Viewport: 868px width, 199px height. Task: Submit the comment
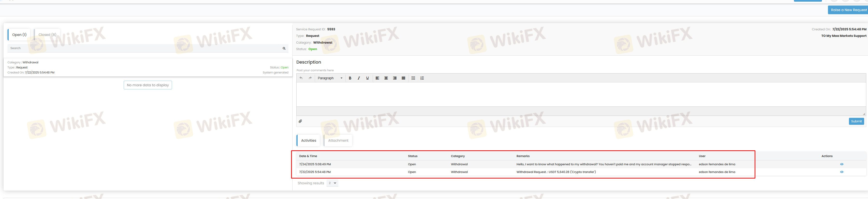[856, 122]
